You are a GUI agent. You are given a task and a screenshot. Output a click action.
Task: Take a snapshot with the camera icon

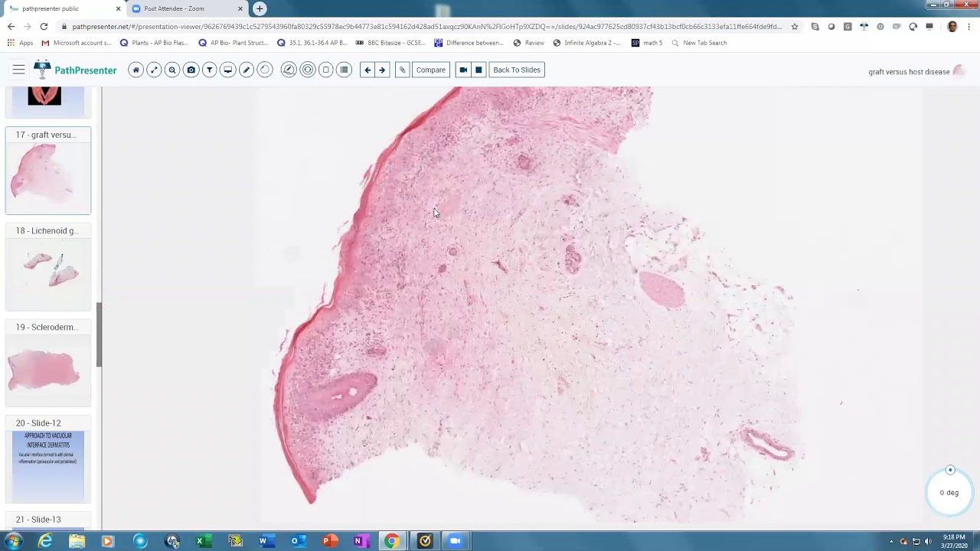coord(191,70)
